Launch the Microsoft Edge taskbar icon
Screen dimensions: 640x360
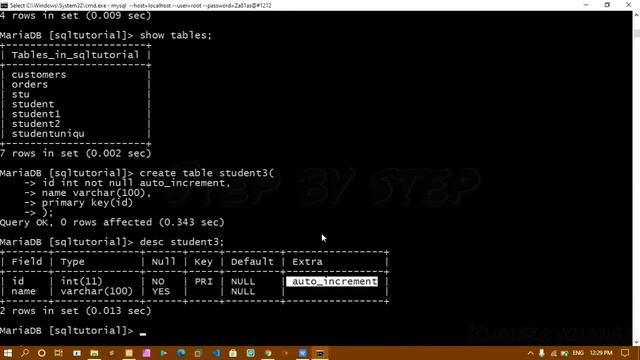click(181, 353)
